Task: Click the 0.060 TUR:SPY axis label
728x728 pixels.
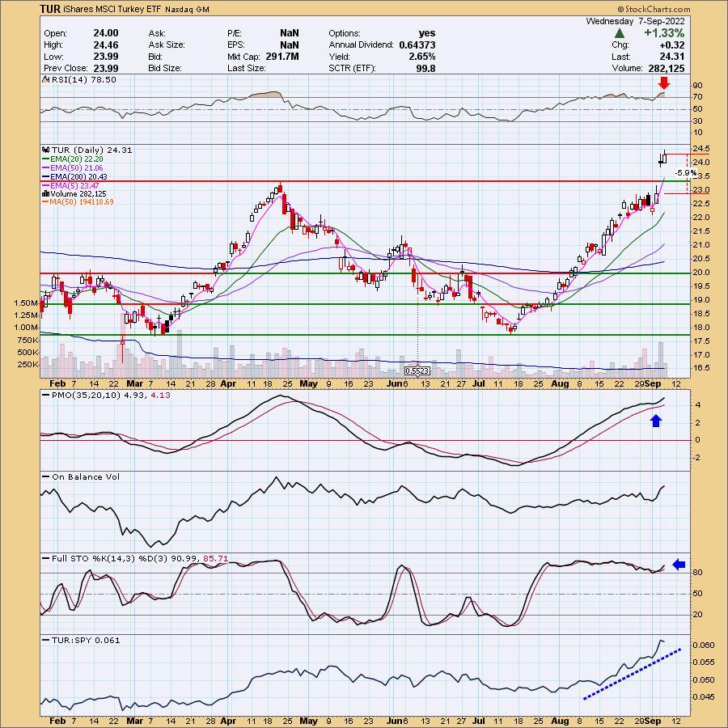Action: click(704, 645)
